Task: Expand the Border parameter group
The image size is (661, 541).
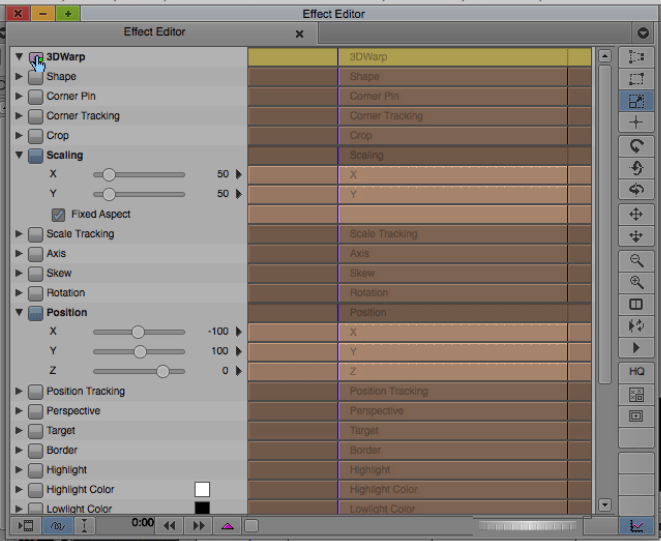Action: click(19, 450)
